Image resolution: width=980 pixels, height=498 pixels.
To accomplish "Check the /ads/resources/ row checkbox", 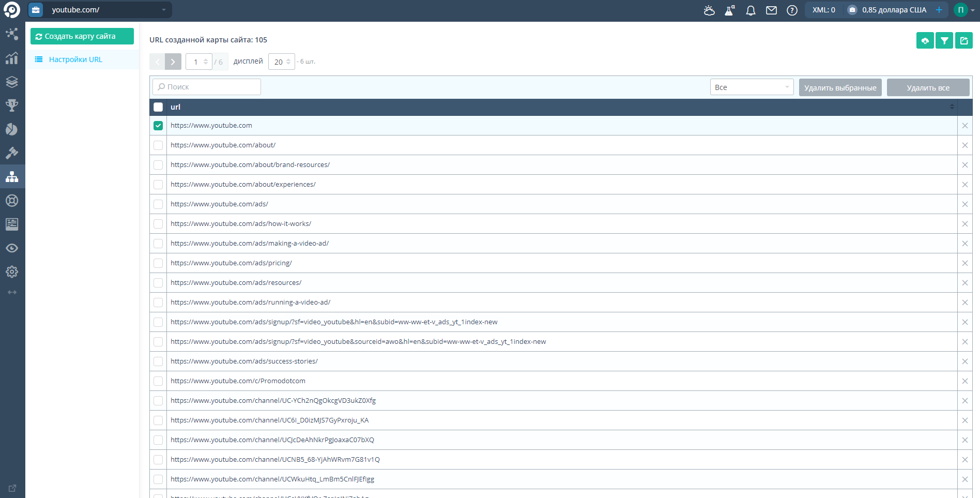I will (x=158, y=283).
